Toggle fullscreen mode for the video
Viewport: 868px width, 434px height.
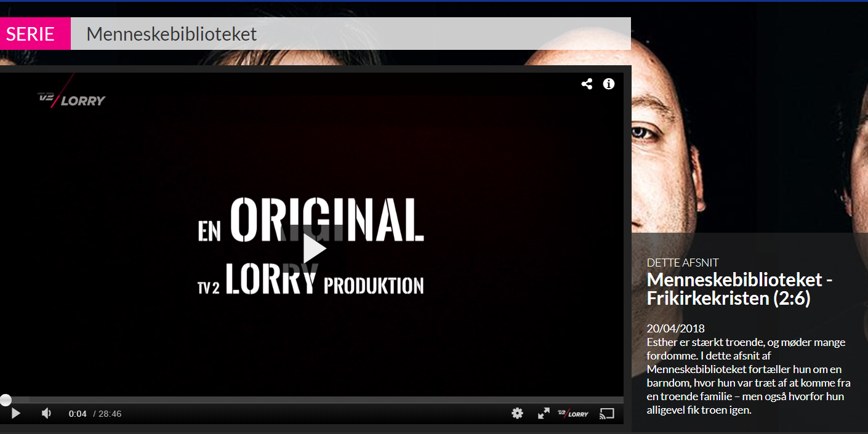tap(544, 413)
